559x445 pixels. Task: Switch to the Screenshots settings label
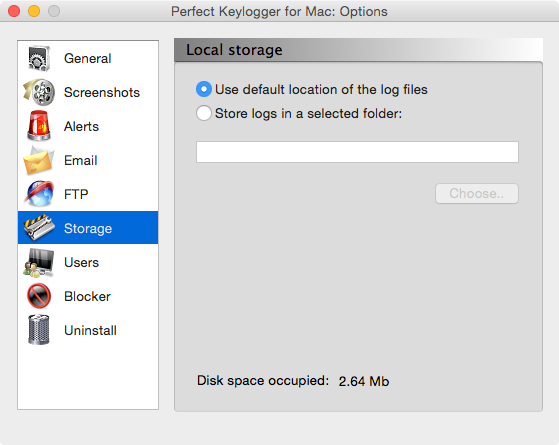102,92
